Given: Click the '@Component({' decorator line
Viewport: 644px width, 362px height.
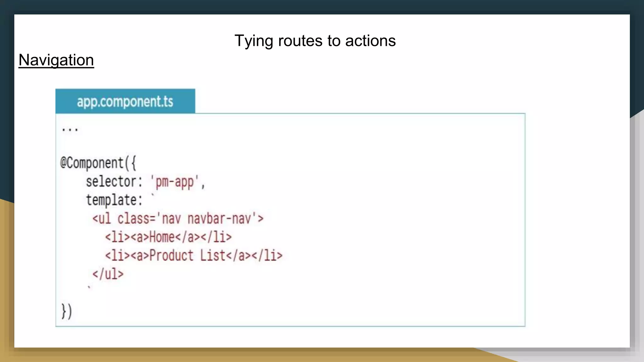Looking at the screenshot, I should tap(98, 163).
